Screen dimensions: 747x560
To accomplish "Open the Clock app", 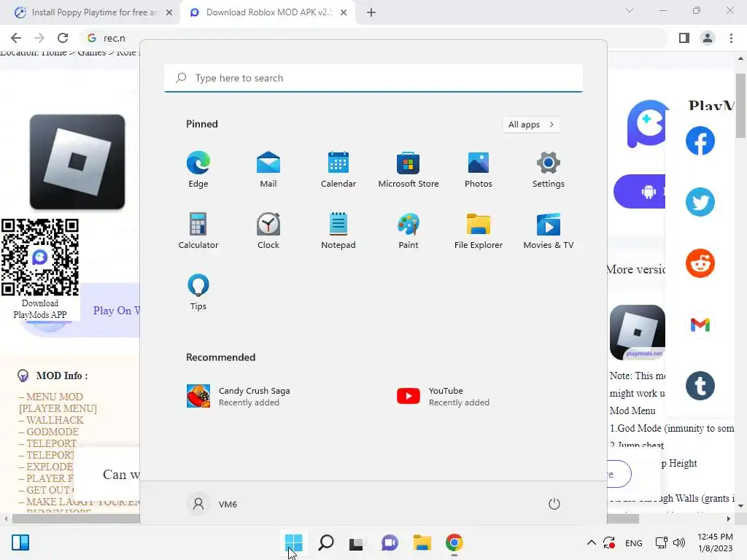I will [x=268, y=230].
